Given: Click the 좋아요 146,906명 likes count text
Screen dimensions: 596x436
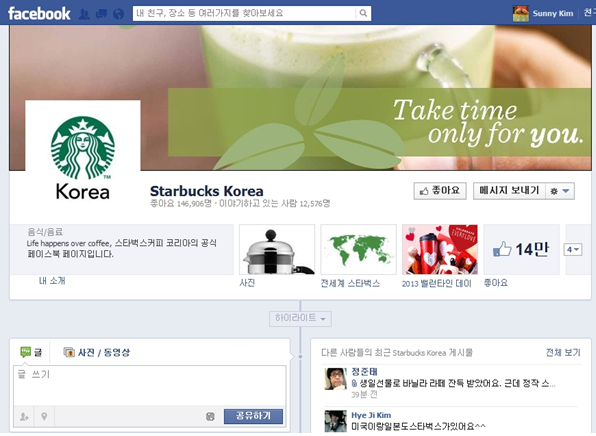Looking at the screenshot, I should tap(181, 204).
